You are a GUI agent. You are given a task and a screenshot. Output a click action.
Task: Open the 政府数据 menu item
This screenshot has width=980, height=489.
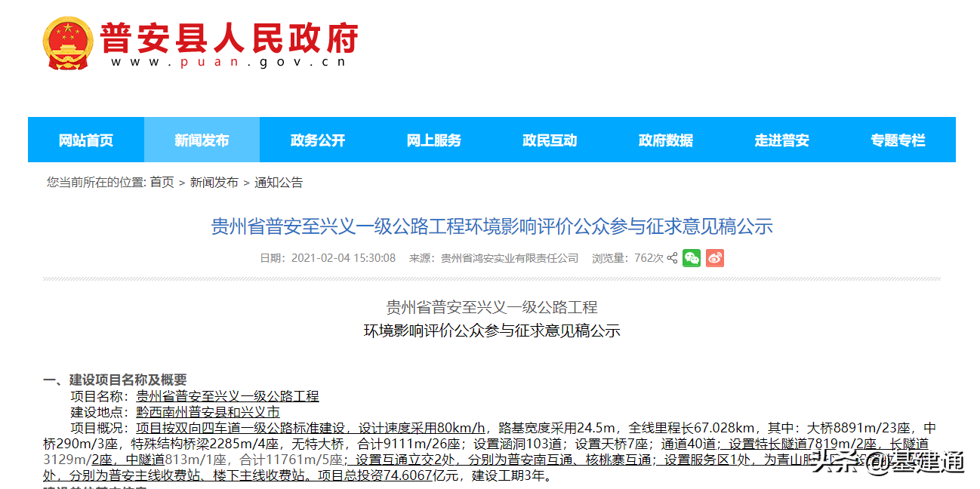tap(665, 140)
